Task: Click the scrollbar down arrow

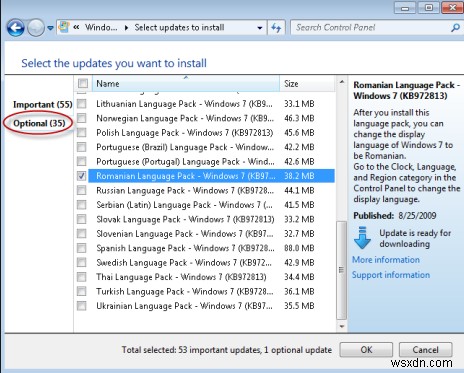Action: coord(342,326)
